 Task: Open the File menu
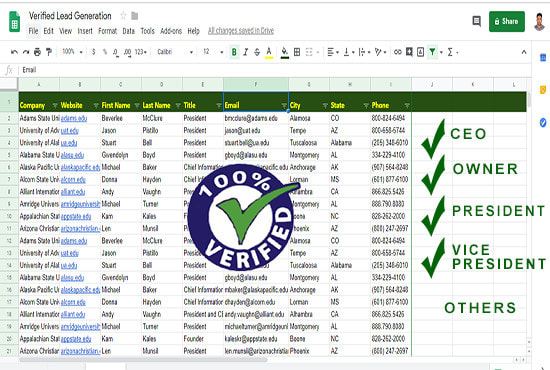(33, 31)
